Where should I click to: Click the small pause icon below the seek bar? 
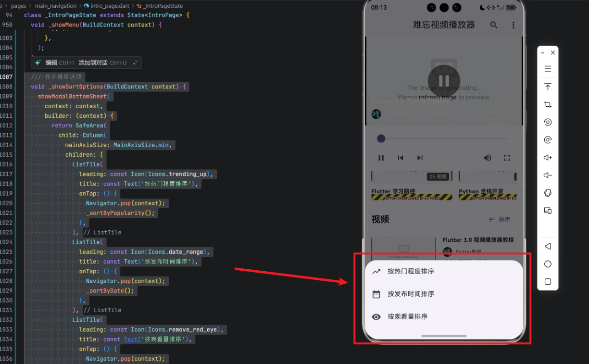(381, 158)
